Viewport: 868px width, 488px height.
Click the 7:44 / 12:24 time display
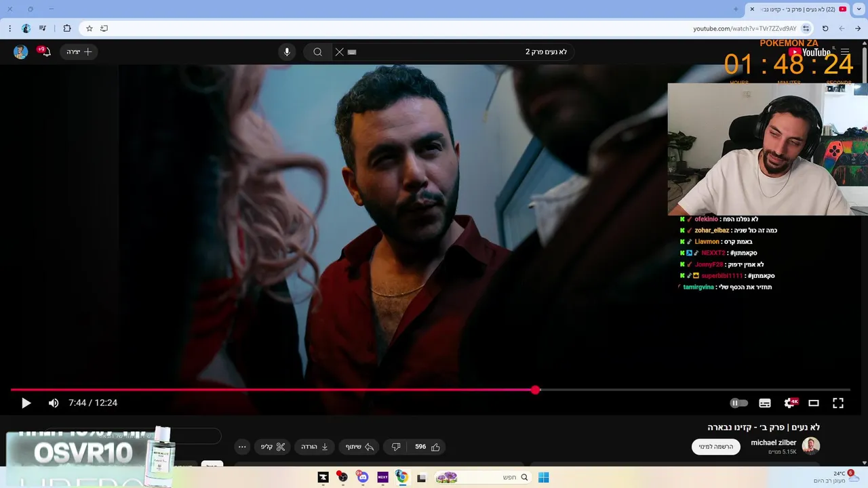click(93, 403)
